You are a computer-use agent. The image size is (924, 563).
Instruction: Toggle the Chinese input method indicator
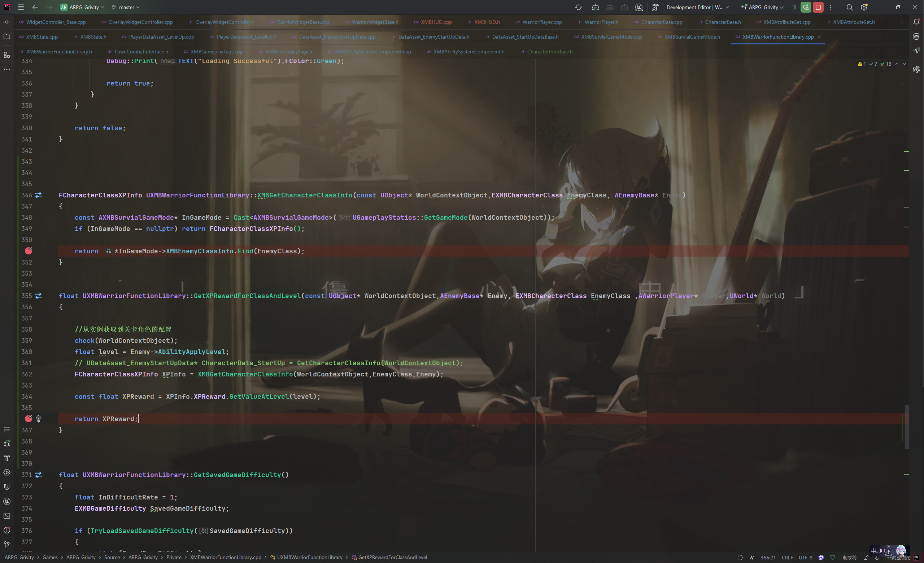(873, 550)
